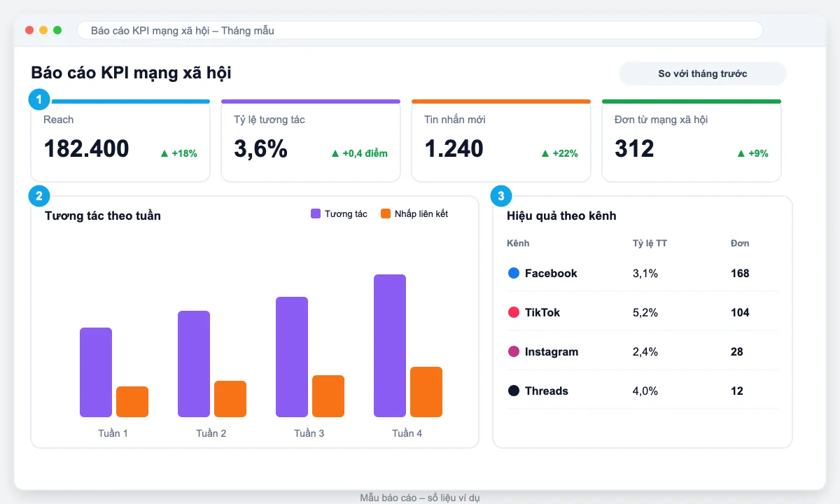Click the green maximize window dot
840x504 pixels.
tap(57, 30)
